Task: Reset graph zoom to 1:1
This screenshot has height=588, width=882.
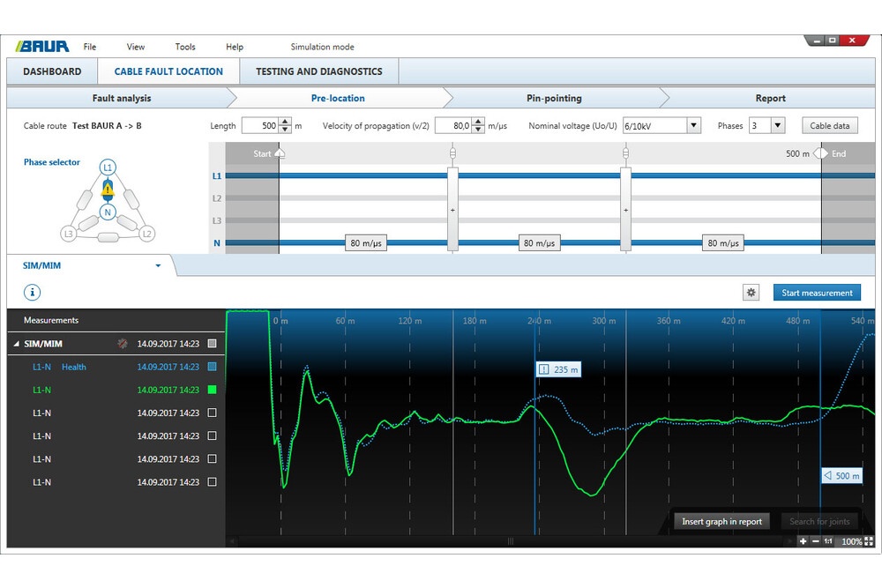Action: (x=828, y=541)
